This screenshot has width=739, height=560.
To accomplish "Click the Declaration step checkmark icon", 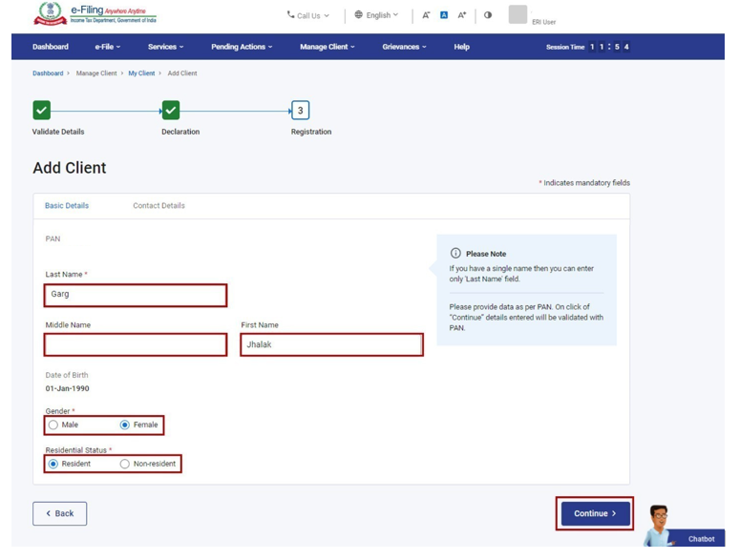I will 171,111.
